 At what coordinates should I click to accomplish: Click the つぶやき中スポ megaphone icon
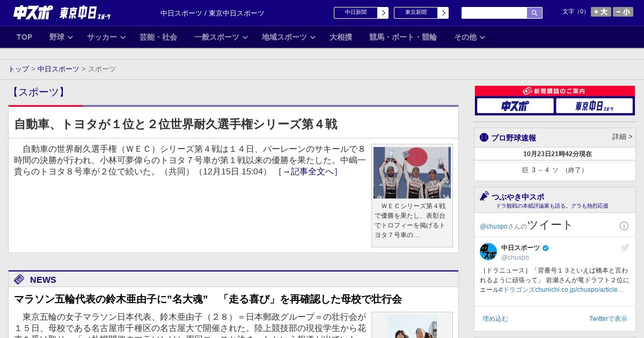click(x=485, y=196)
